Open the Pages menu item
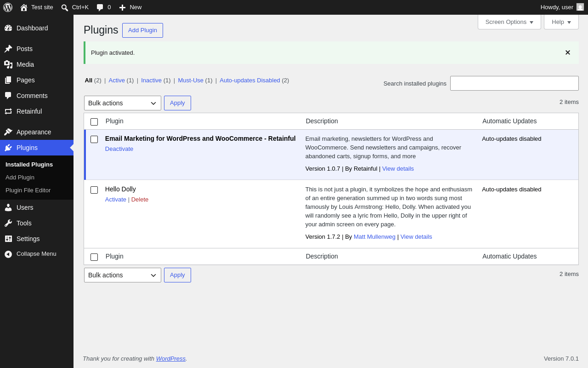The width and height of the screenshot is (588, 368). (37, 80)
